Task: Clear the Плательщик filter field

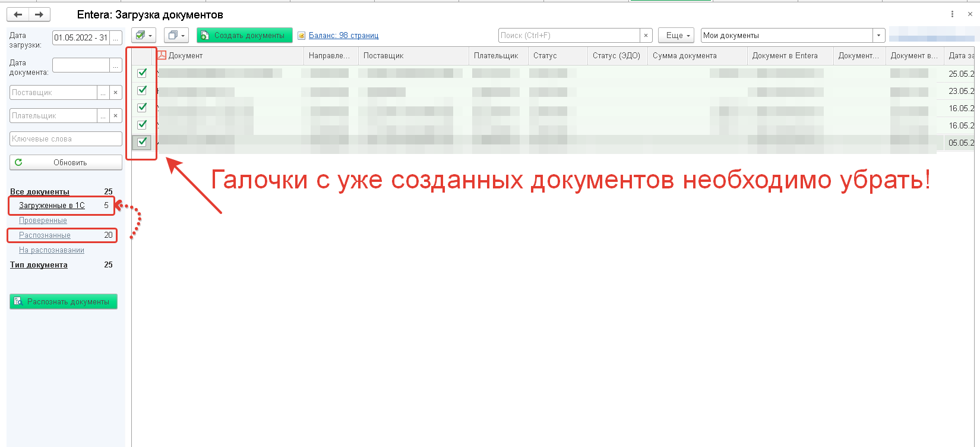Action: 116,116
